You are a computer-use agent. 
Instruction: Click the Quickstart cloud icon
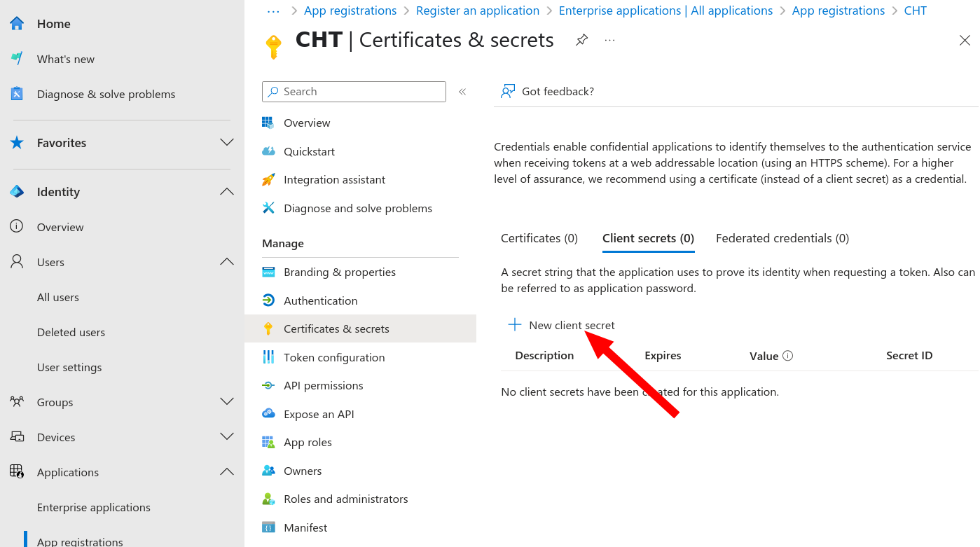coord(268,151)
